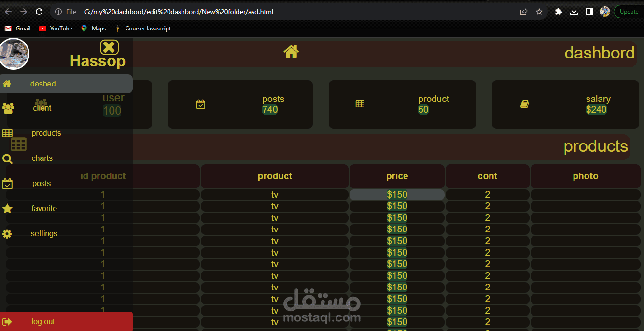
Task: Click the share page icon in address bar
Action: point(524,12)
